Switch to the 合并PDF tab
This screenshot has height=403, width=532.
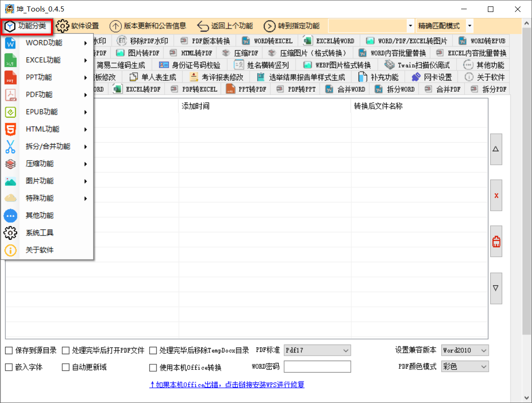pyautogui.click(x=443, y=90)
